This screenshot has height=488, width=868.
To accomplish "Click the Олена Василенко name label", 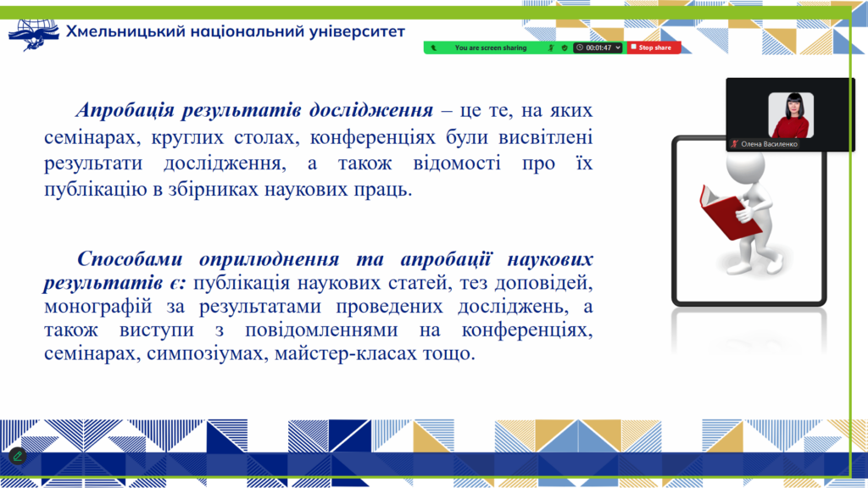I will click(x=769, y=144).
